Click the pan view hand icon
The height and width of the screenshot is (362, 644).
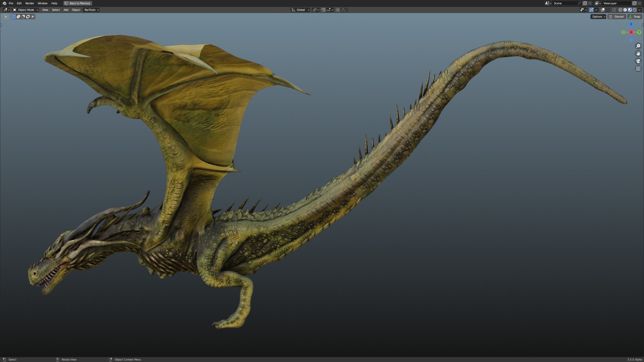(638, 54)
